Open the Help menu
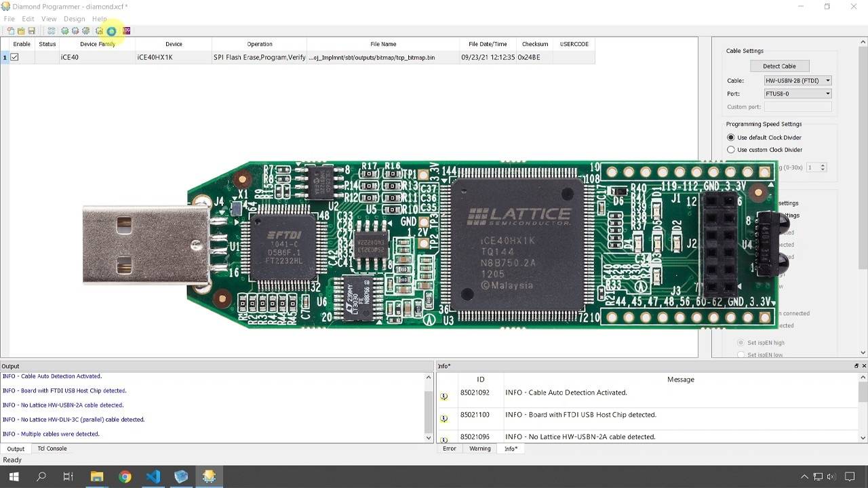Viewport: 868px width, 488px height. (x=99, y=19)
